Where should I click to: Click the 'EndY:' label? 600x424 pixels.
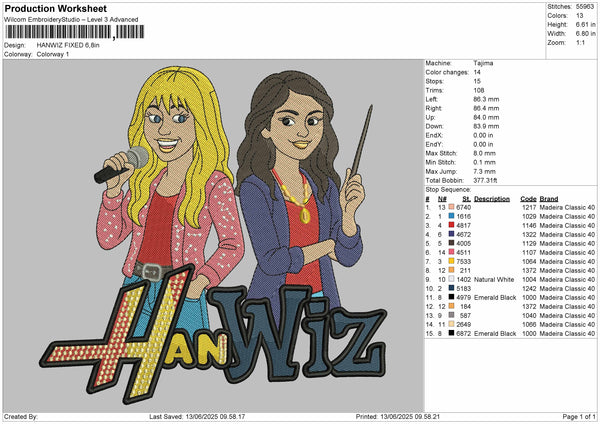[x=434, y=144]
